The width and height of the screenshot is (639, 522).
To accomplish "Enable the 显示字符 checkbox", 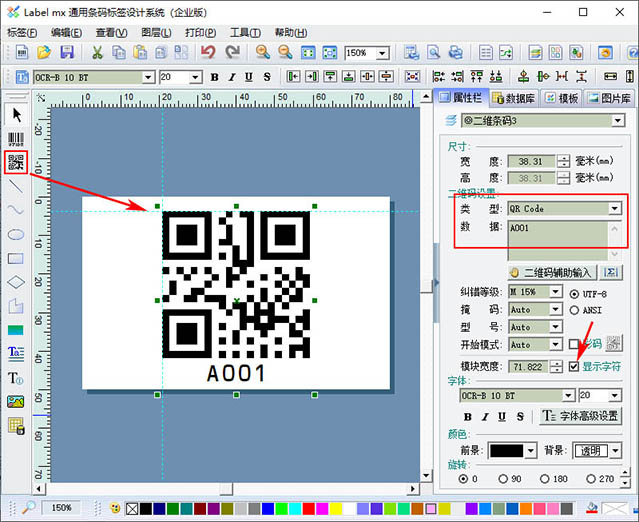I will pos(574,366).
